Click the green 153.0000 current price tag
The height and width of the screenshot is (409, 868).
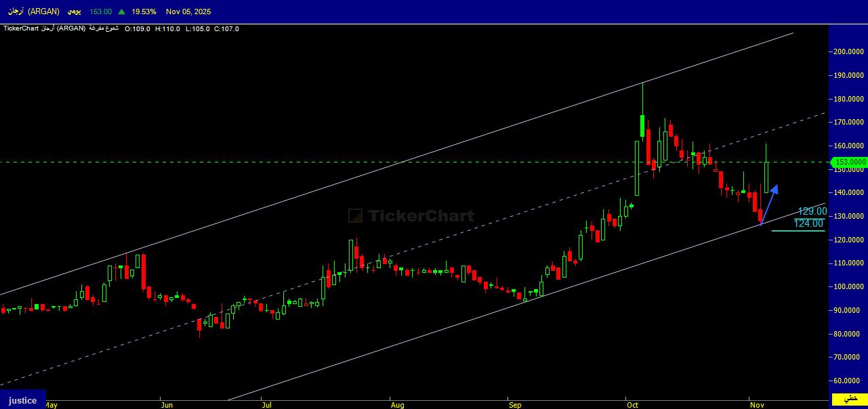(850, 162)
